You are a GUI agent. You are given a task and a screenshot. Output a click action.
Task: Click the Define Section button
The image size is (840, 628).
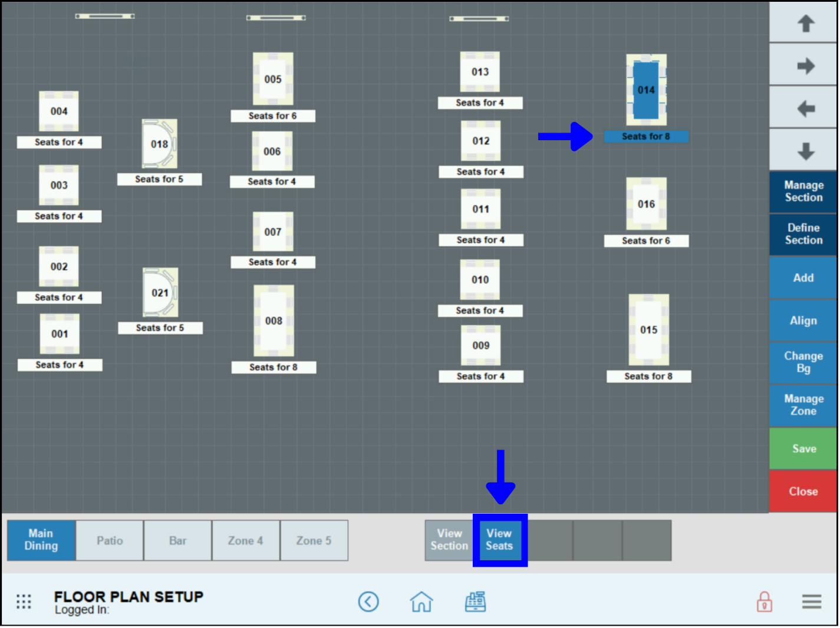click(x=803, y=234)
